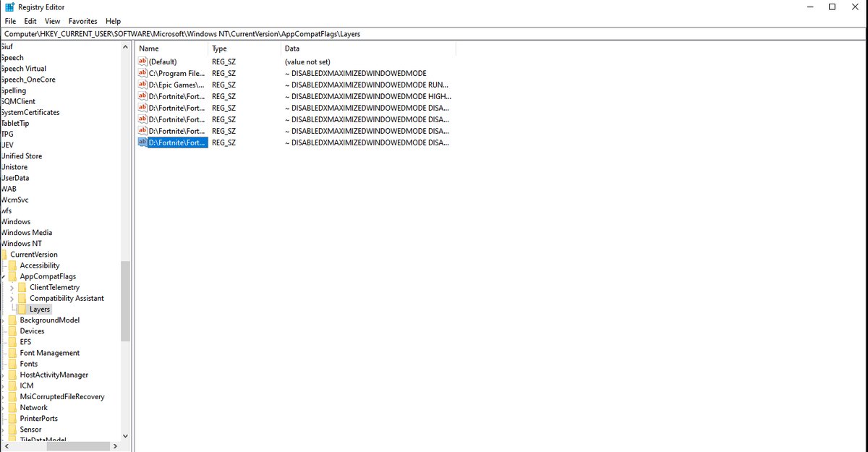Select the Siuf key
Viewport: 868px width, 452px height.
click(7, 46)
